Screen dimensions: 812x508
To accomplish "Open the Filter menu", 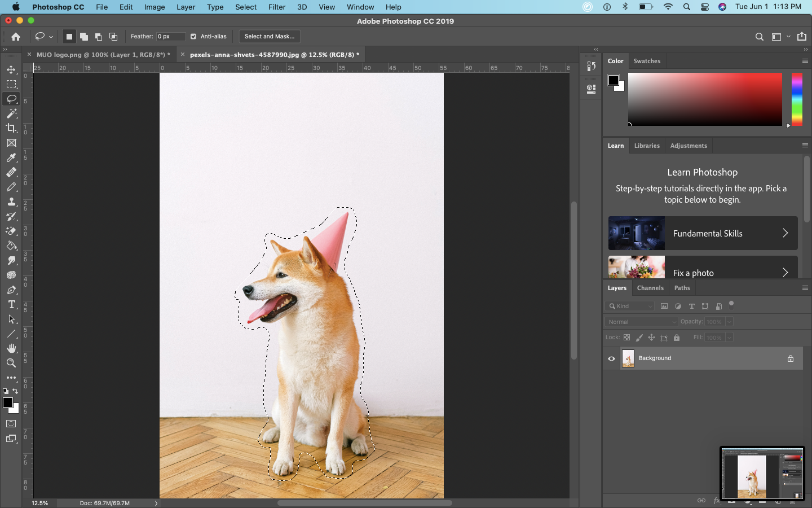I will tap(277, 7).
